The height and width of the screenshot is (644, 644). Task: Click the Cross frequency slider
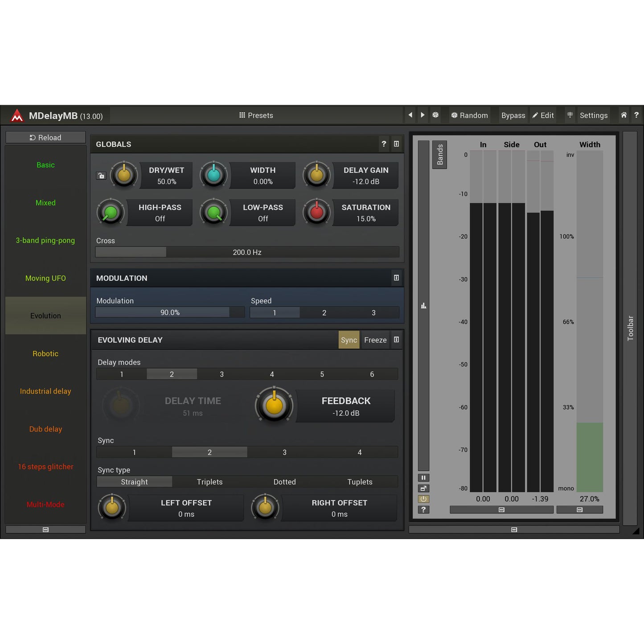pos(247,252)
